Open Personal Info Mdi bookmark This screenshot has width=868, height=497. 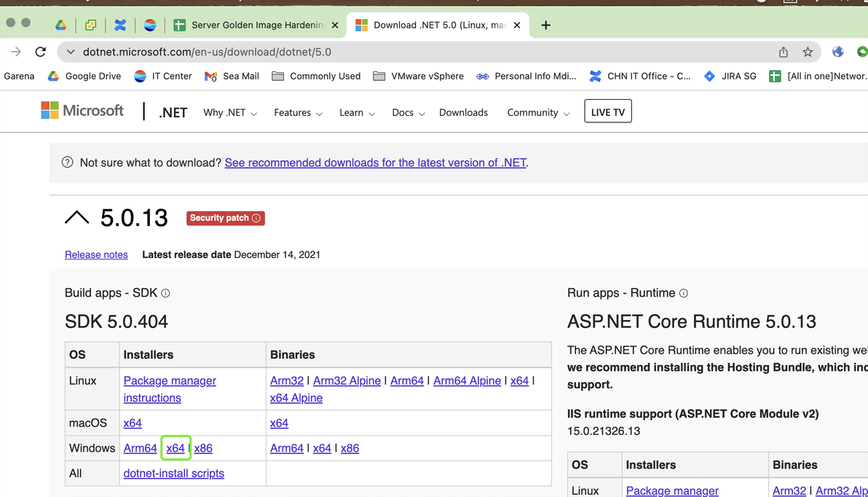pyautogui.click(x=526, y=76)
